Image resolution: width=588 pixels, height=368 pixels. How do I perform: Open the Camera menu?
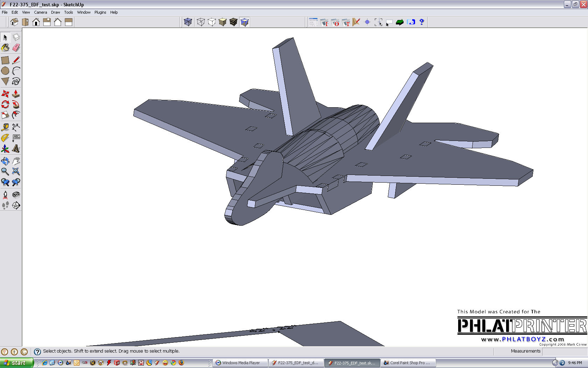(40, 12)
